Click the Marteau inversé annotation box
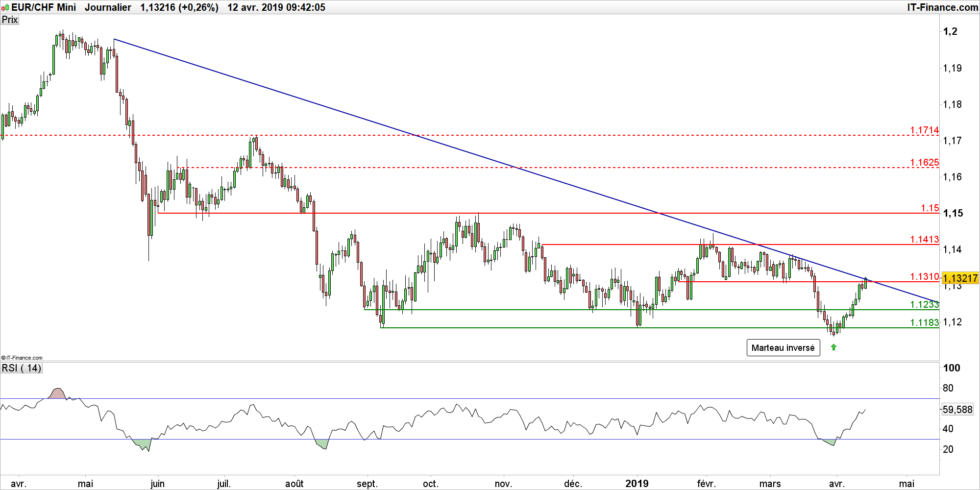 coord(783,348)
